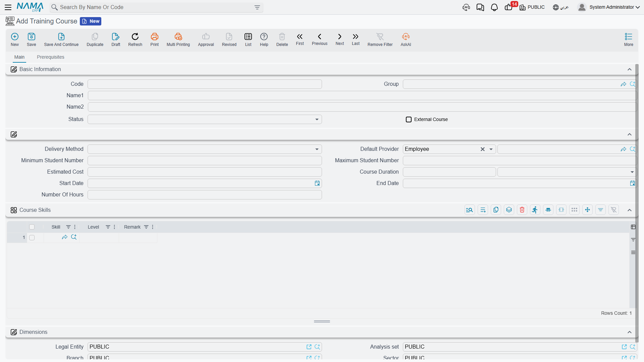
Task: Check the select-all checkbox in Course Skills header
Action: click(32, 227)
